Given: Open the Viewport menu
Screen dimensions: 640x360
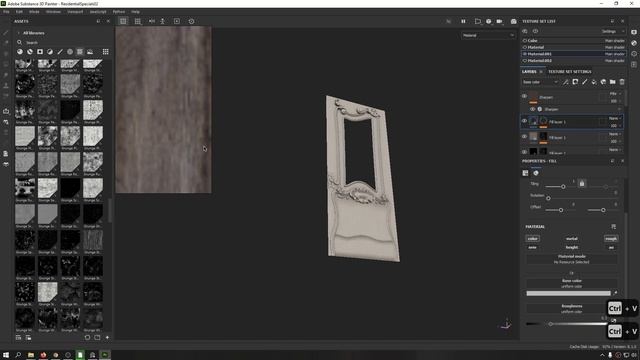Looking at the screenshot, I should pos(75,12).
